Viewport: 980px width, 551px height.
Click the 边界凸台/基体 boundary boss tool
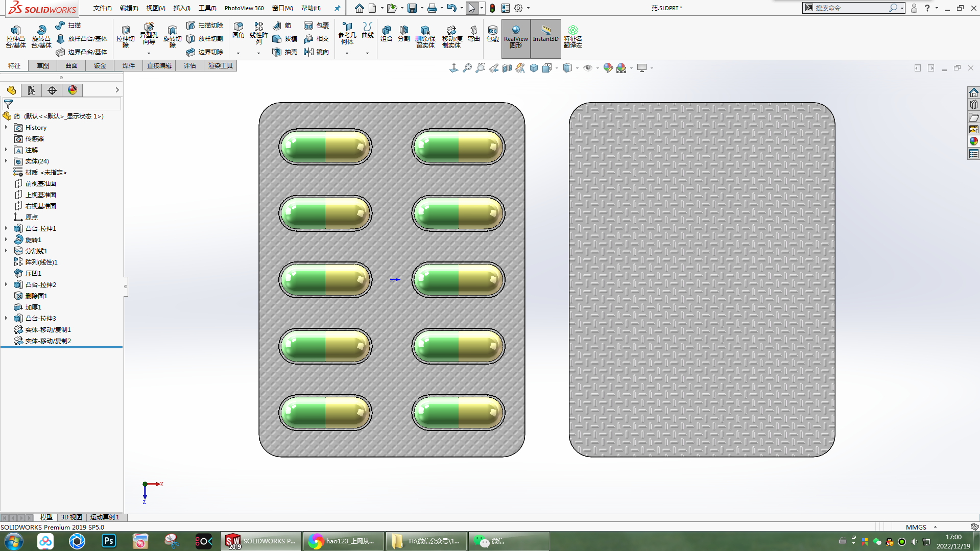pos(82,52)
